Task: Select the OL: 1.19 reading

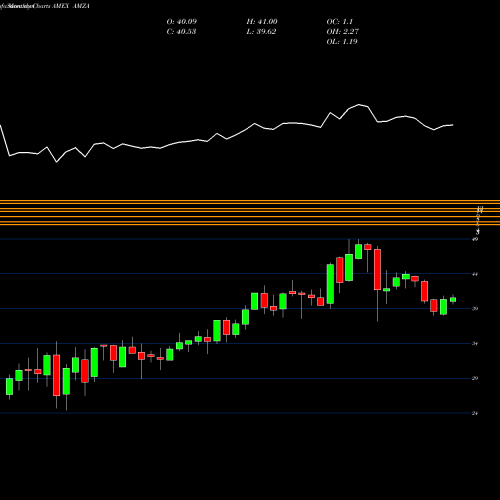Action: click(x=342, y=42)
